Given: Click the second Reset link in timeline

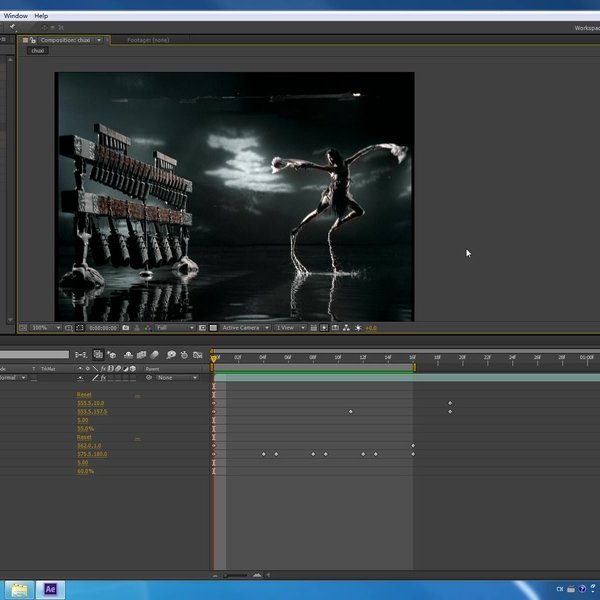Looking at the screenshot, I should pos(84,438).
